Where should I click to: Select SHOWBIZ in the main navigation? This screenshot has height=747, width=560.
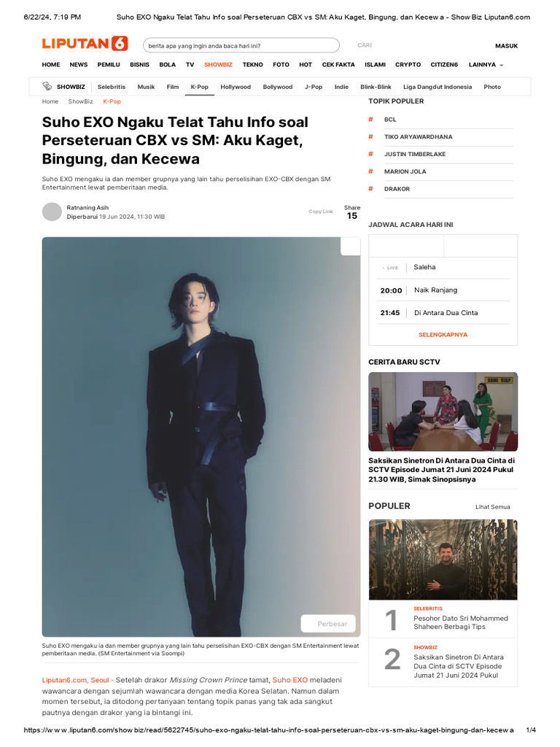[218, 65]
